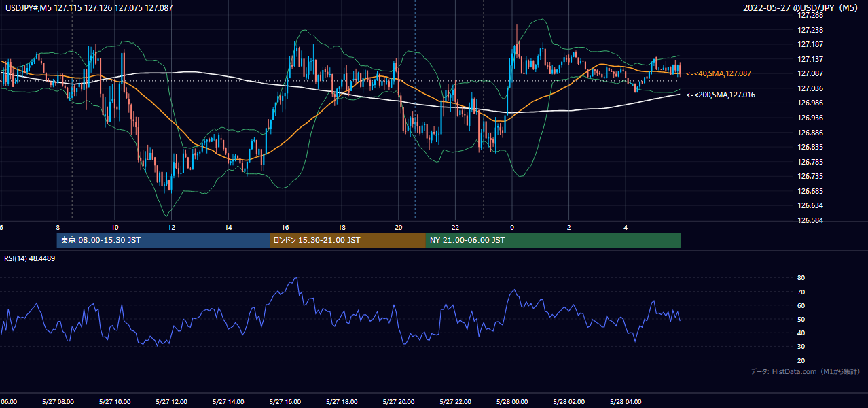
Task: Select the 40 SMA 127.087 label
Action: 719,73
